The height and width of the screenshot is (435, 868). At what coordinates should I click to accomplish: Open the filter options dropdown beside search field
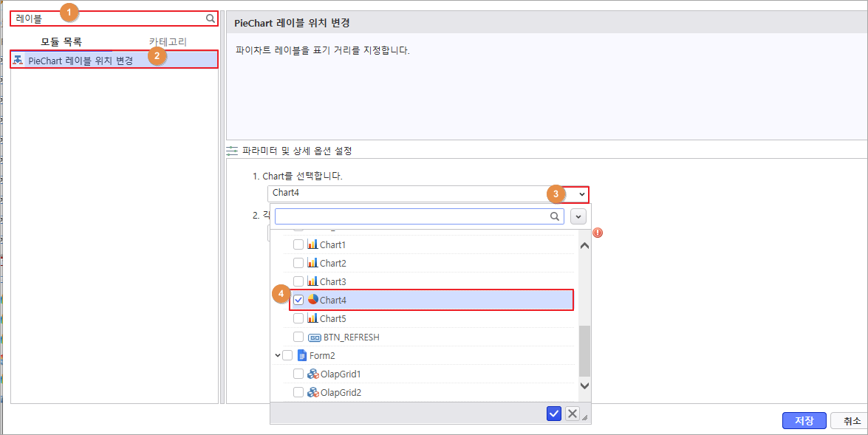tap(579, 216)
